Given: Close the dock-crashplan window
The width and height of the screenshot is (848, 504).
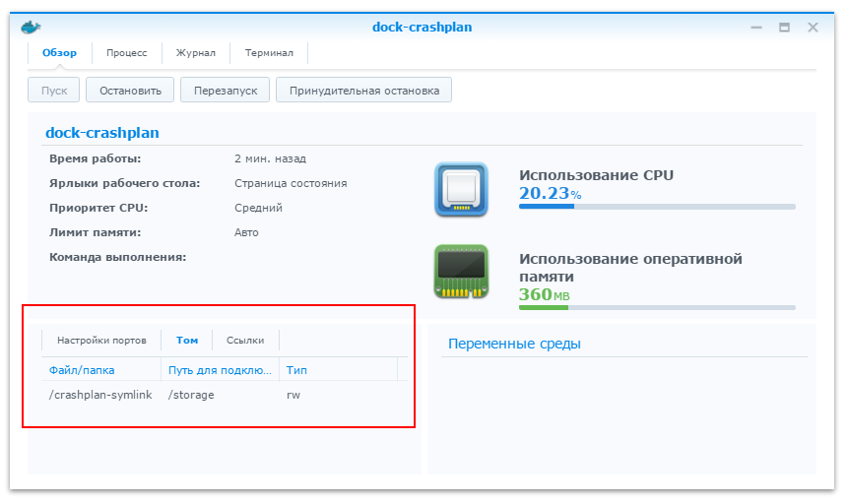Looking at the screenshot, I should [813, 27].
